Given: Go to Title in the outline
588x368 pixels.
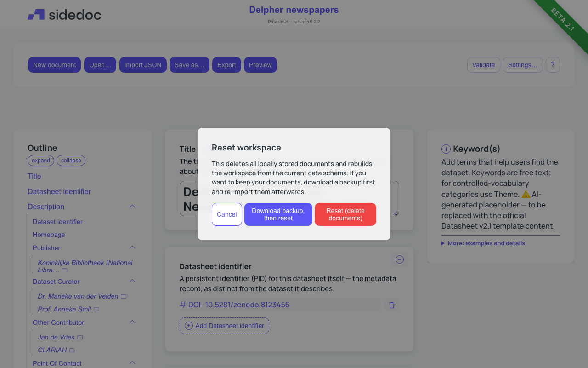Looking at the screenshot, I should (x=34, y=177).
